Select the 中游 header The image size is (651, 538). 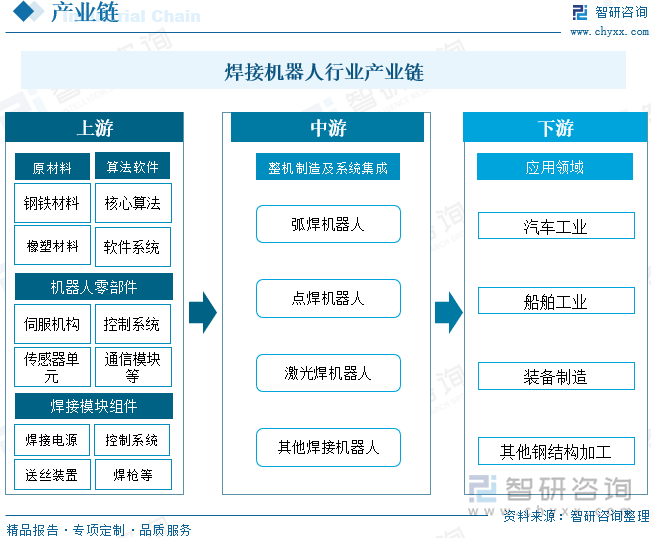click(328, 127)
